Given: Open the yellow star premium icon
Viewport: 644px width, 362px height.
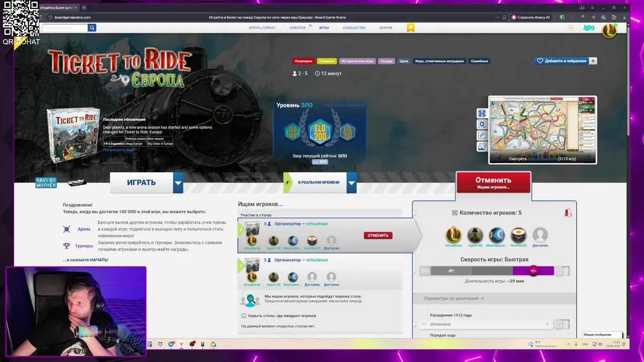Looking at the screenshot, I should coord(411,28).
